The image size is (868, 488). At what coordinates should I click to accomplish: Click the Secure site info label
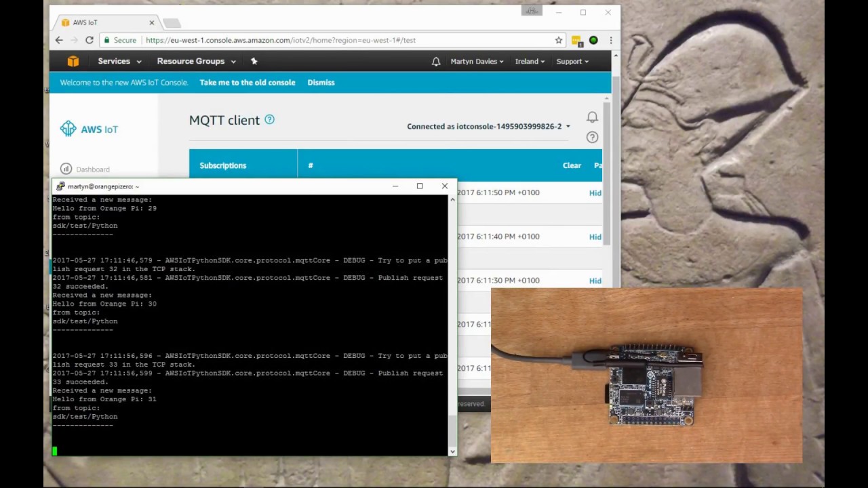[x=120, y=40]
